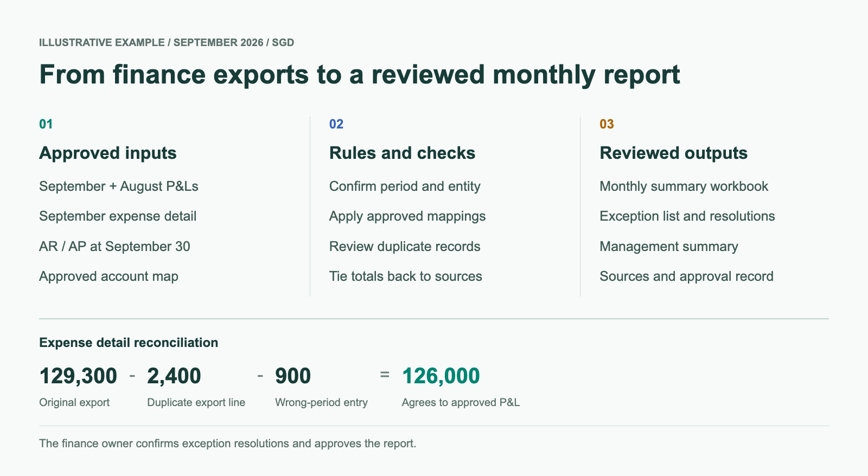868x476 pixels.
Task: Click 'September + August P&Ls' item
Action: pyautogui.click(x=119, y=186)
